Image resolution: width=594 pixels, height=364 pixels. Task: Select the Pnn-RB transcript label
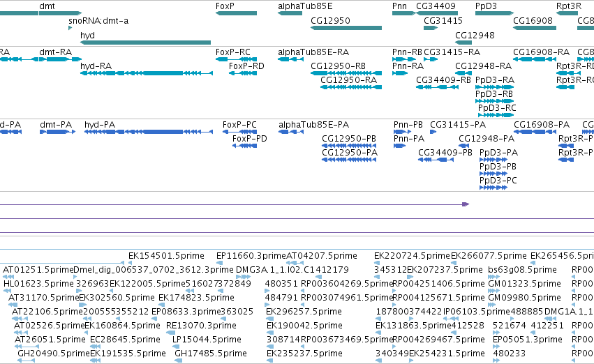tap(407, 52)
